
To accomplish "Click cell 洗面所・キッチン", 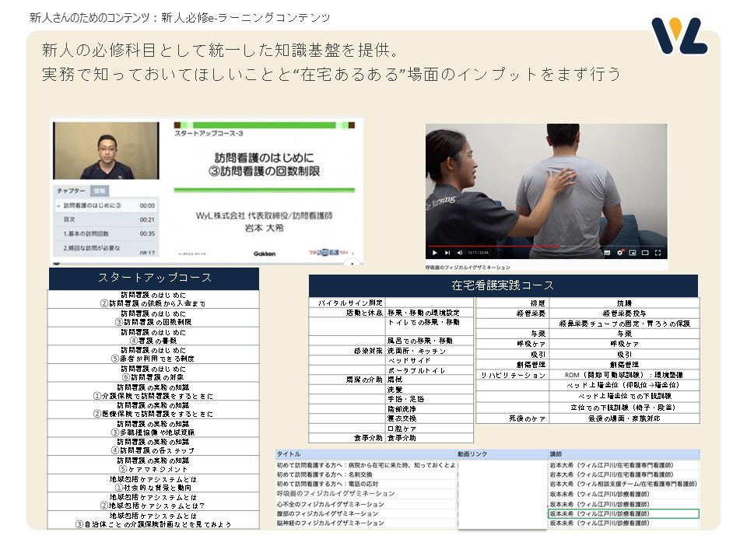I will (x=430, y=351).
